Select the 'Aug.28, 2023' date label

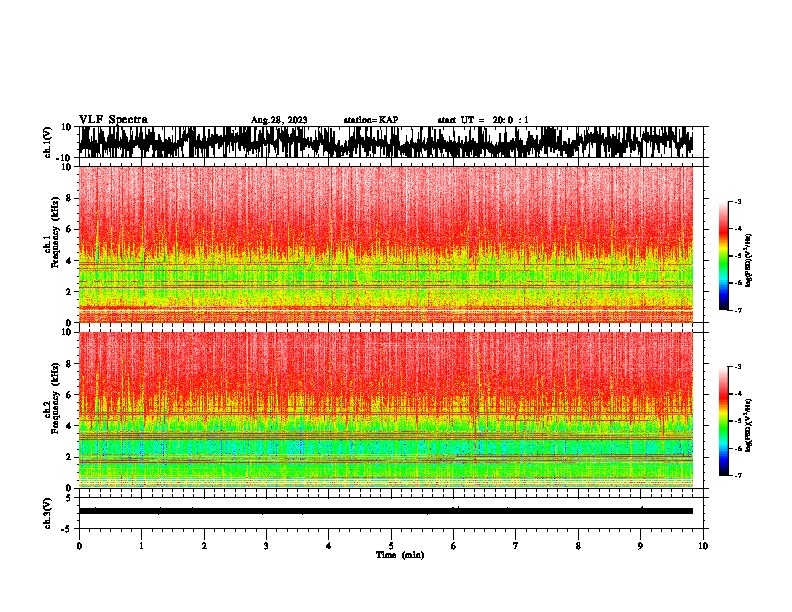tap(279, 120)
